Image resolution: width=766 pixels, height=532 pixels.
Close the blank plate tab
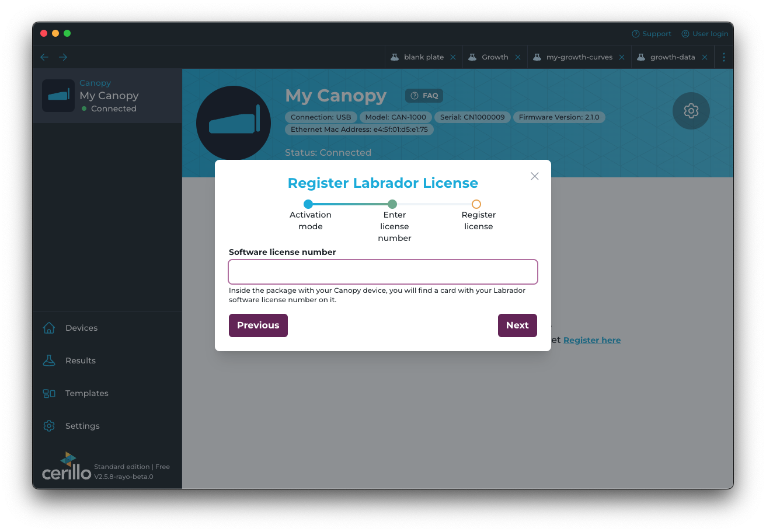pos(453,57)
